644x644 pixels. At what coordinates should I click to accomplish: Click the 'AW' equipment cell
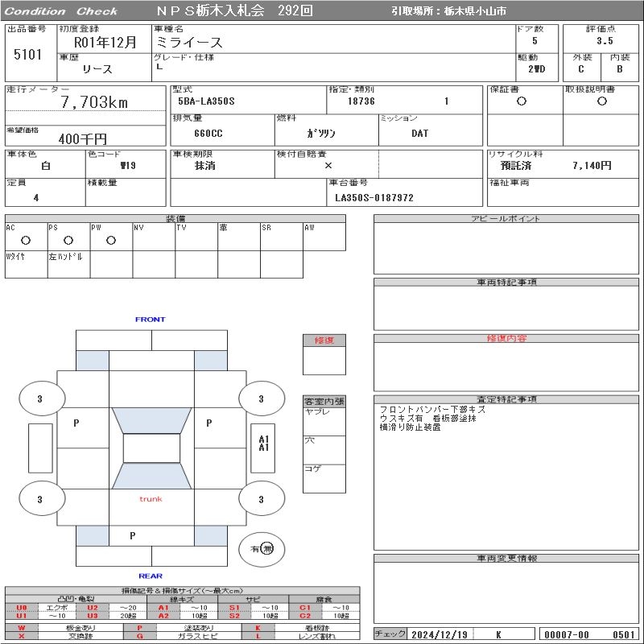tap(324, 237)
